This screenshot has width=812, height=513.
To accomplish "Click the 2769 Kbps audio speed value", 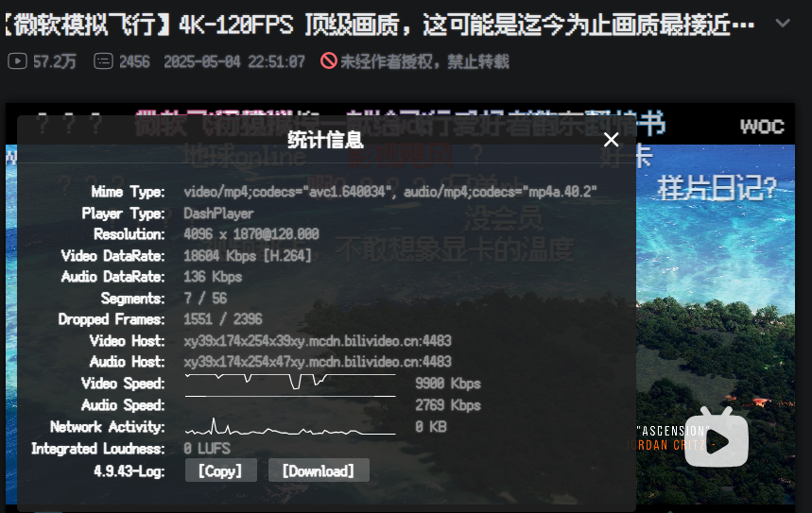I will pos(448,404).
